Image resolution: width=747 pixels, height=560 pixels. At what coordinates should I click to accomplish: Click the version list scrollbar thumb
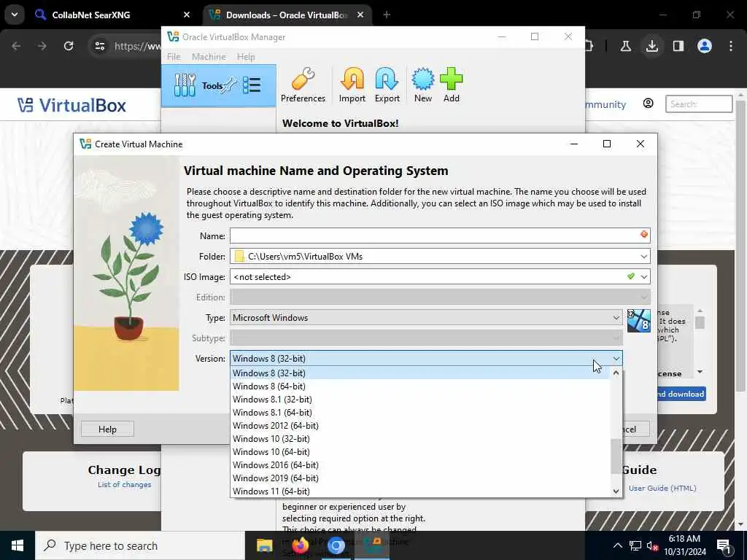[616, 456]
